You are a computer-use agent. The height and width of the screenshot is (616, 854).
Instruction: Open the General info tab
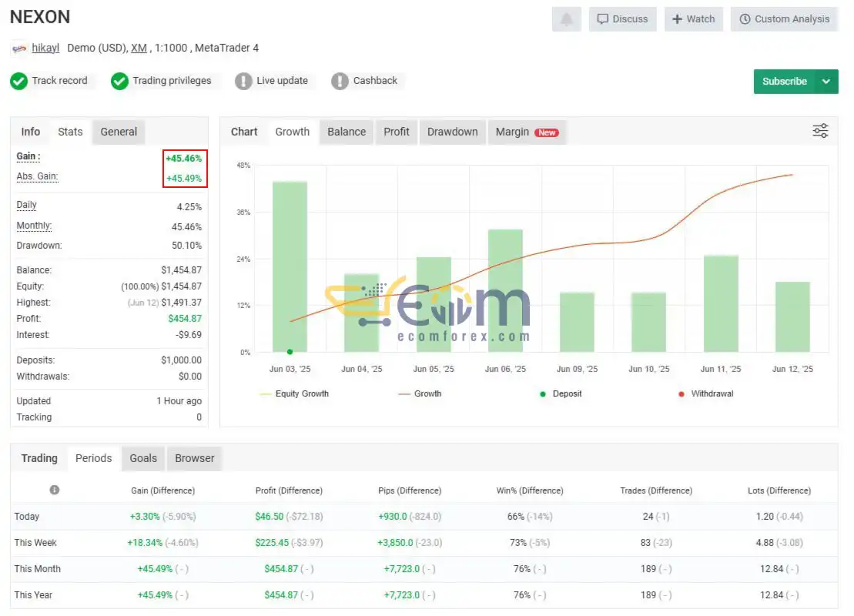coord(119,132)
